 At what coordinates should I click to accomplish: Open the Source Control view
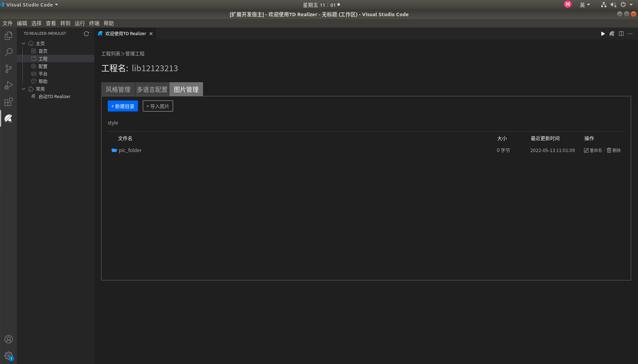(9, 69)
